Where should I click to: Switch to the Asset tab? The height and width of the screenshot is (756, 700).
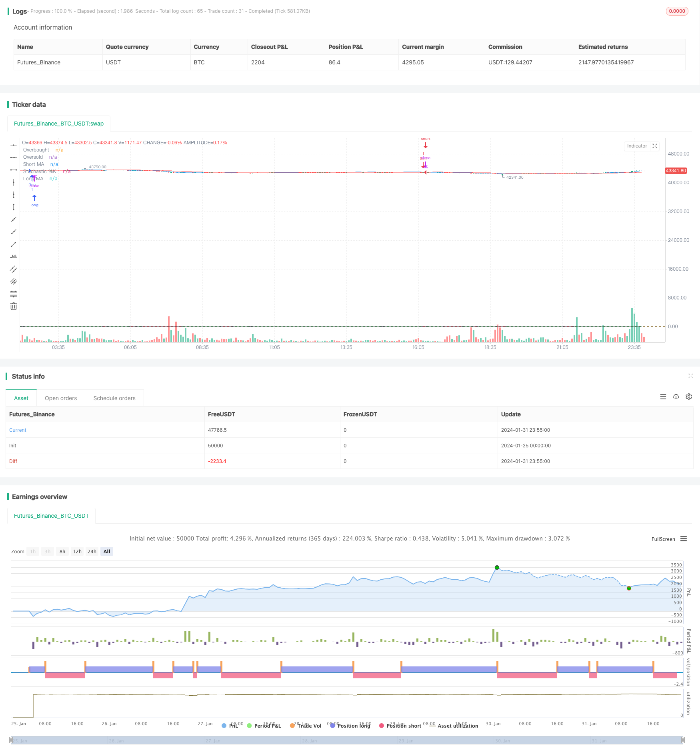tap(21, 398)
